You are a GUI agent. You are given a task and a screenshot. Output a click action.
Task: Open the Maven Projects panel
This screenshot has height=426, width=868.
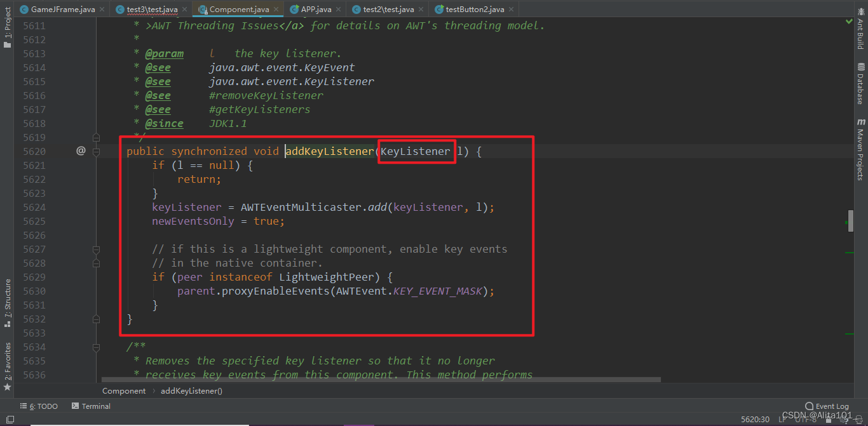861,149
